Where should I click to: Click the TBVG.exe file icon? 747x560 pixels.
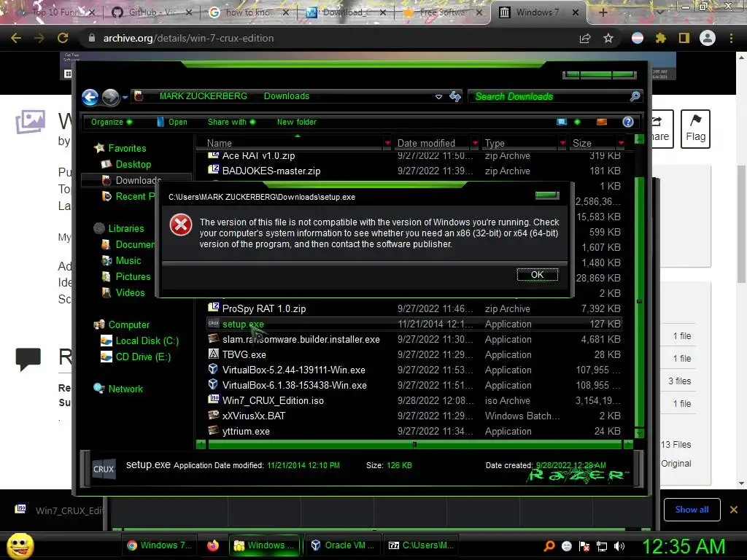214,354
